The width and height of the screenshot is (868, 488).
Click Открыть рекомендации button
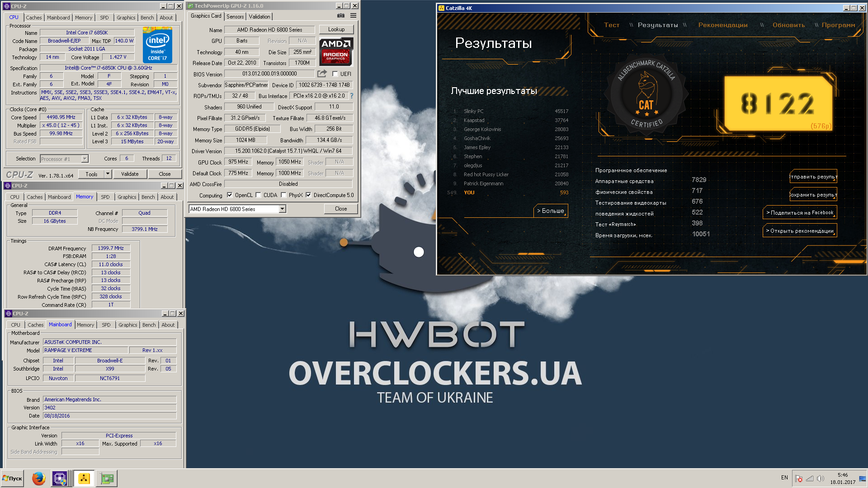click(x=800, y=231)
